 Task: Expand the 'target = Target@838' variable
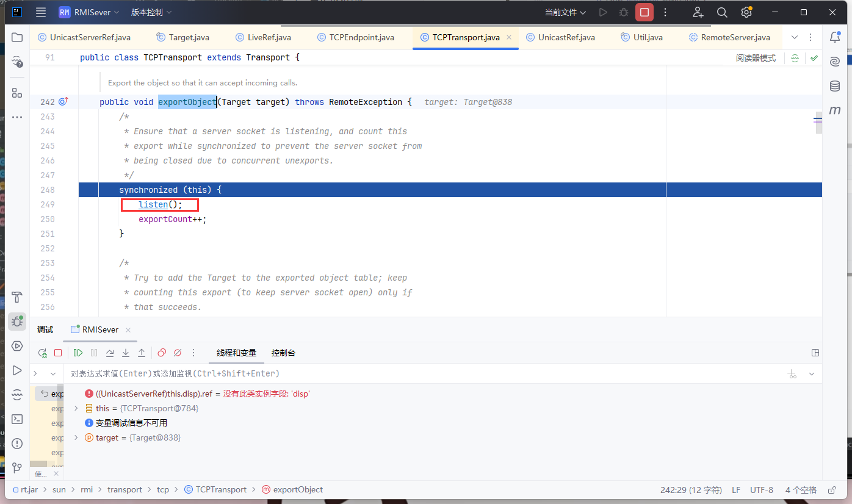click(x=76, y=437)
